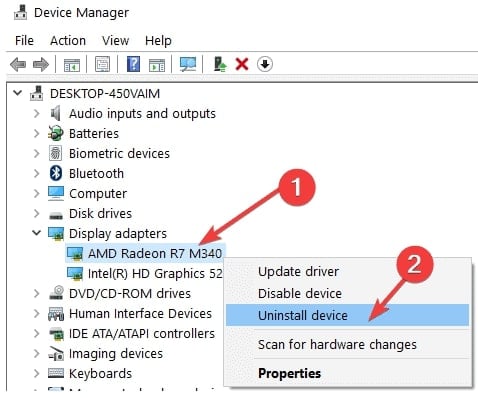Click the Device Manager title bar icon

pyautogui.click(x=21, y=12)
